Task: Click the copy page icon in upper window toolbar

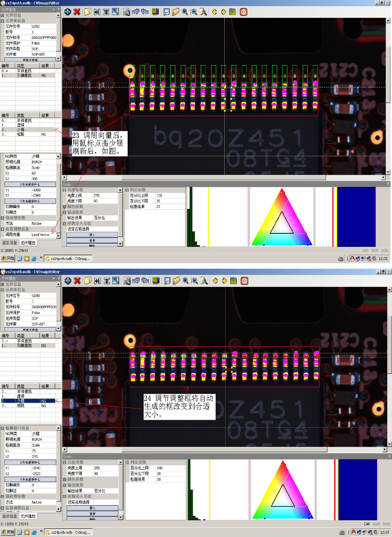Action: coord(88,12)
